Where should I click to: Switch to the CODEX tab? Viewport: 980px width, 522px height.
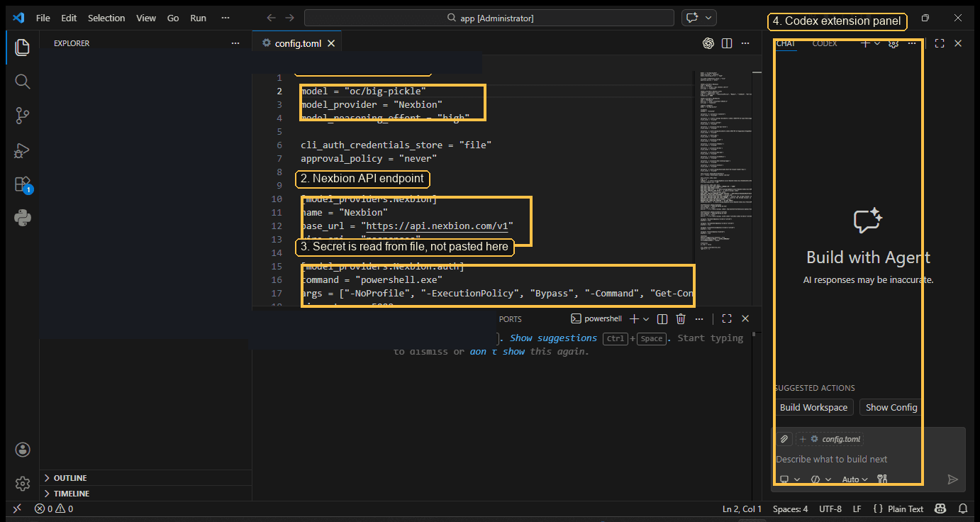(825, 43)
